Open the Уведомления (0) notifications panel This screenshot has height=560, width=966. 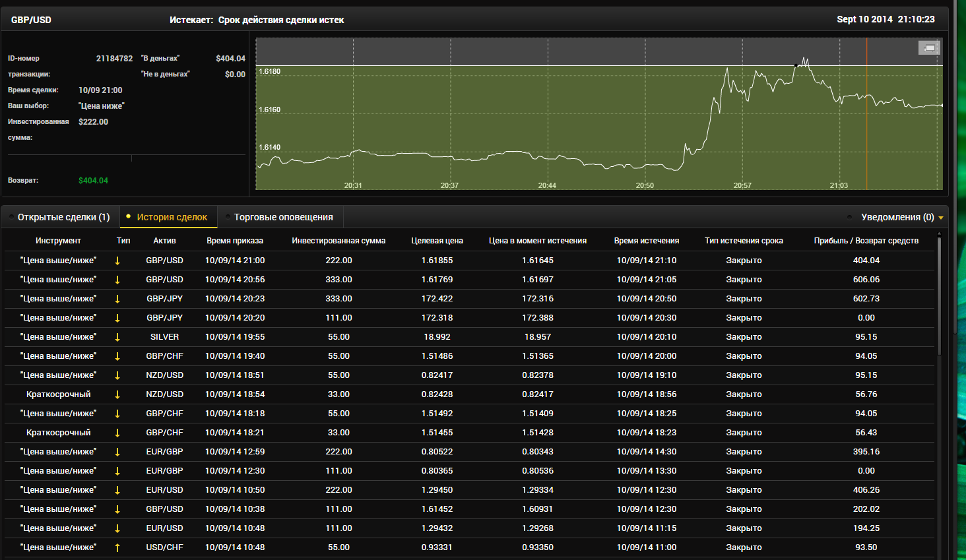(897, 217)
